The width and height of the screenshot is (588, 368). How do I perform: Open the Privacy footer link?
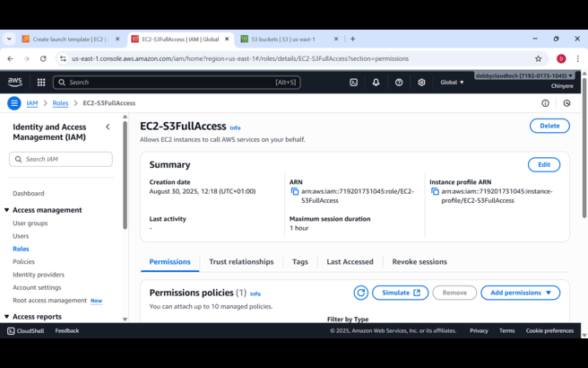[x=479, y=331]
